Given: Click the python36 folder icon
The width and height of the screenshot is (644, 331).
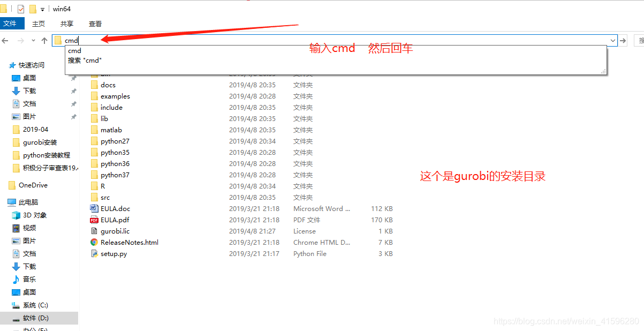Looking at the screenshot, I should 94,164.
